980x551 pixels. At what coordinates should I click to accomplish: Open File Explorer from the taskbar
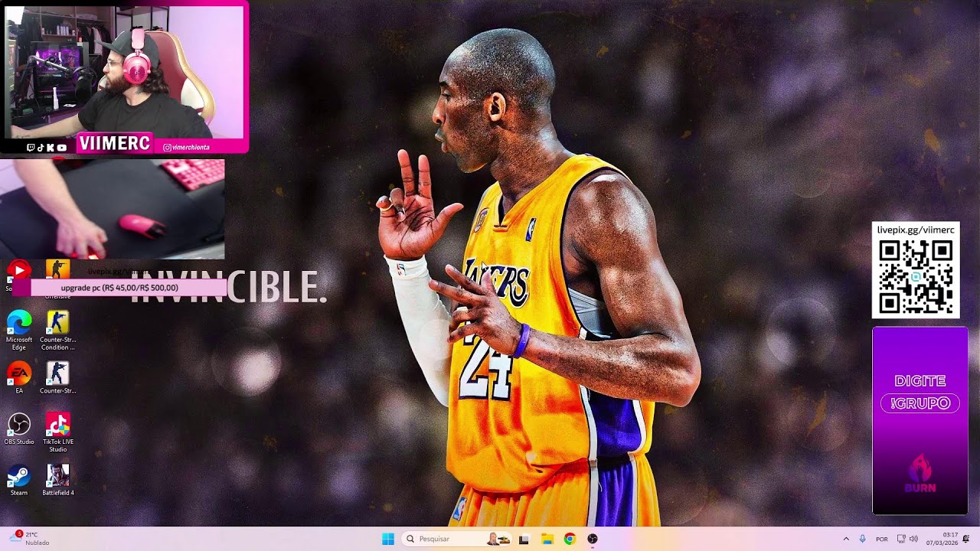pyautogui.click(x=547, y=539)
